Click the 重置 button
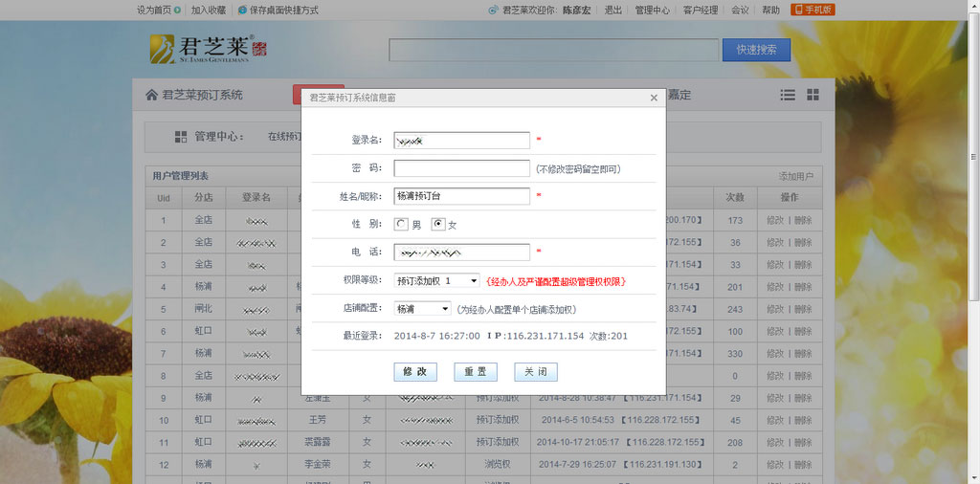Screen dimensions: 980x484 pyautogui.click(x=476, y=371)
